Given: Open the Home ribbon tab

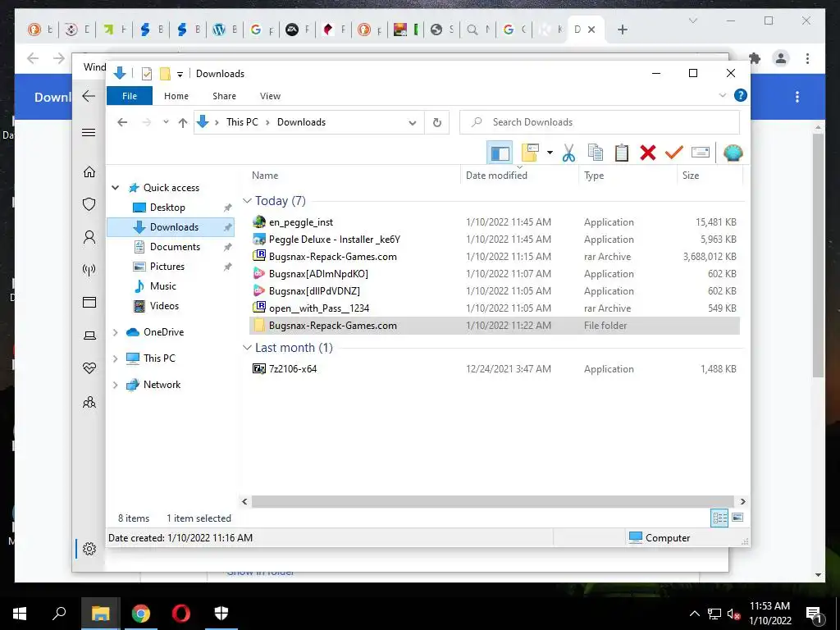Looking at the screenshot, I should click(x=176, y=96).
